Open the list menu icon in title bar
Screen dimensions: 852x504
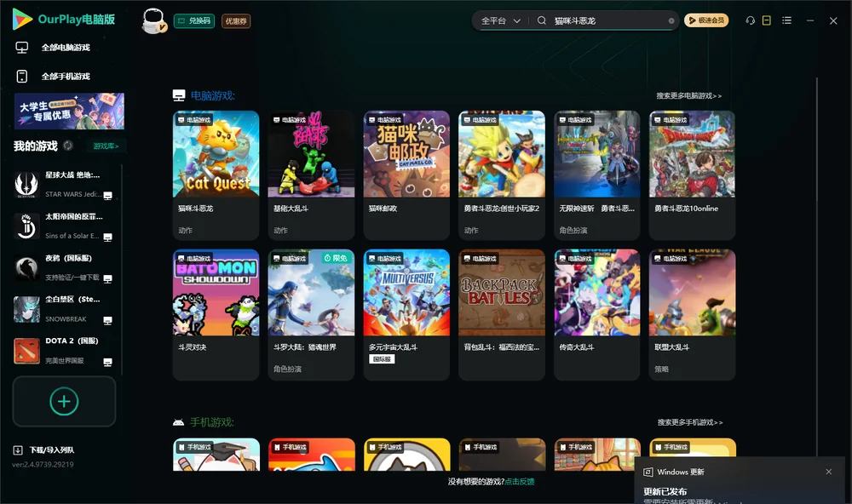tap(786, 20)
